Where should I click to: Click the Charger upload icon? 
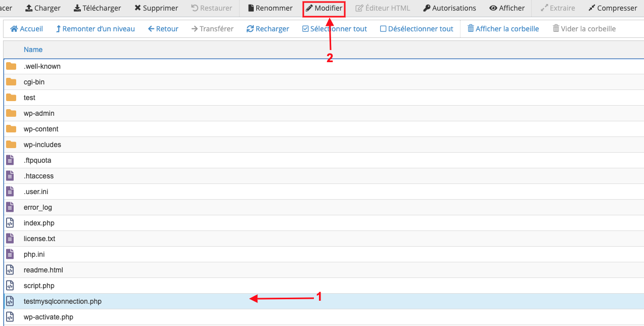[x=29, y=8]
